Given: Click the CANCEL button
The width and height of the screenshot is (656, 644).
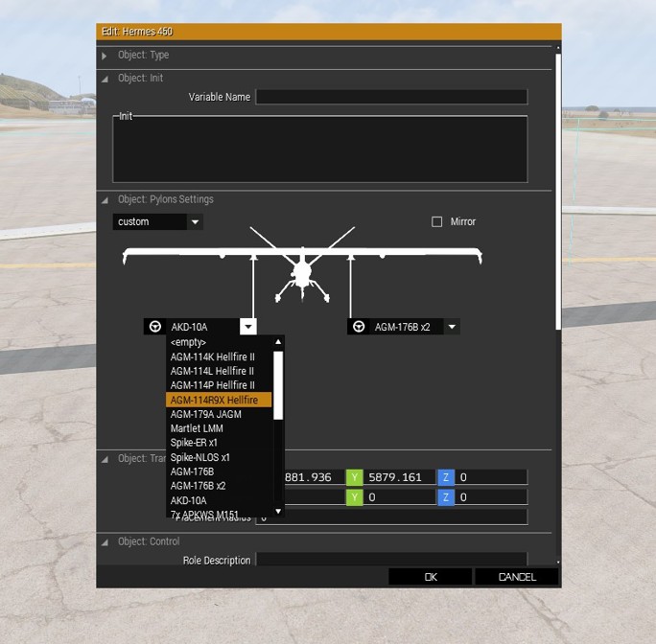Looking at the screenshot, I should coord(517,577).
